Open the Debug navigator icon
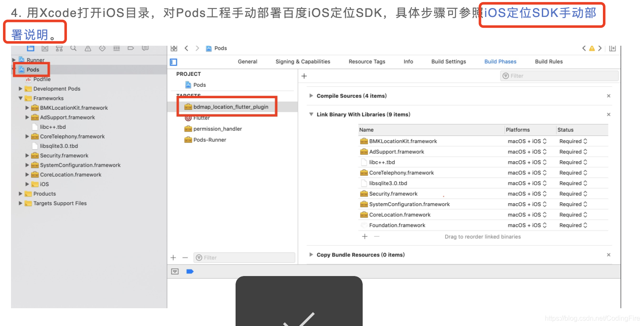Viewport: 644px width, 326px height. [x=117, y=48]
